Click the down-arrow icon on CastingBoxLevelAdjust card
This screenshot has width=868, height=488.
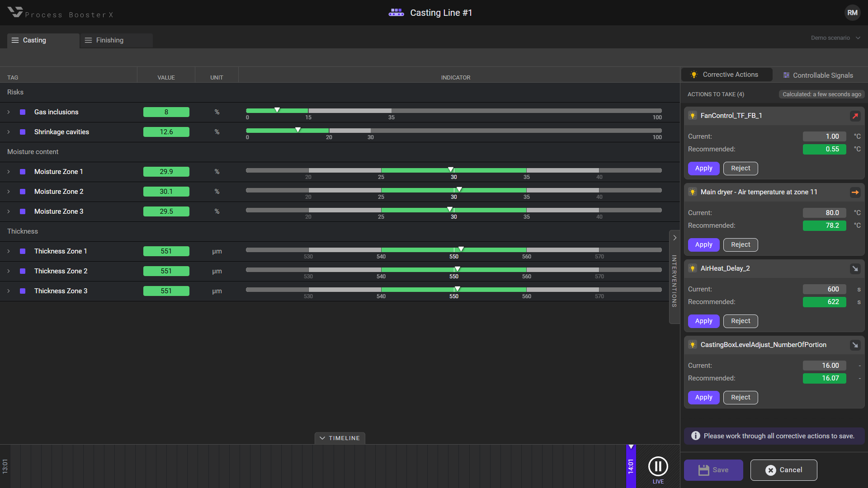click(x=855, y=345)
